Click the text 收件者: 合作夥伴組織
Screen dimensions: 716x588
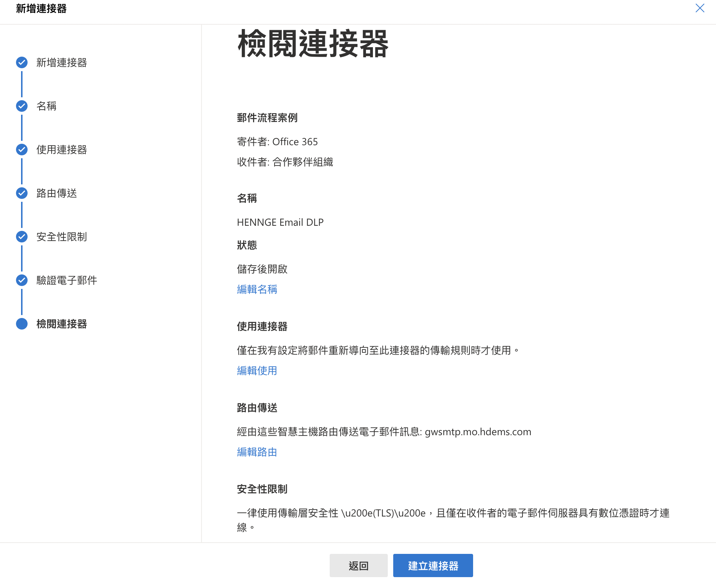[x=285, y=162]
